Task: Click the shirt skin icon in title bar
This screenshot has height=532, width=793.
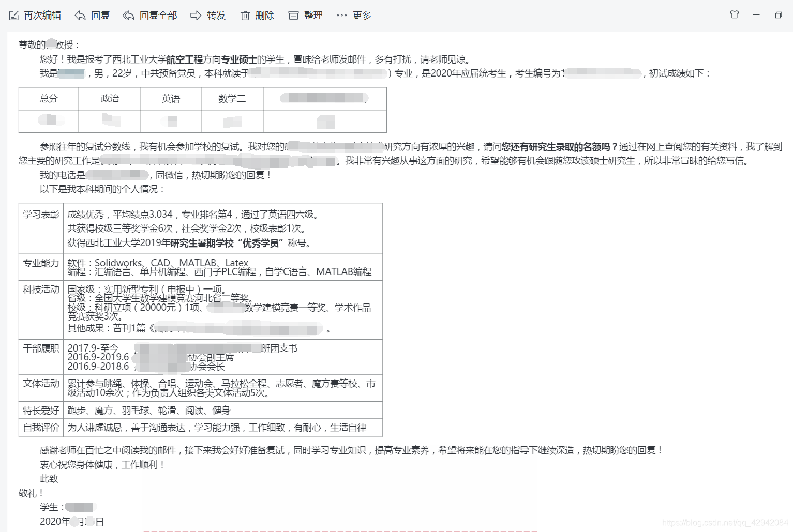Action: point(735,14)
